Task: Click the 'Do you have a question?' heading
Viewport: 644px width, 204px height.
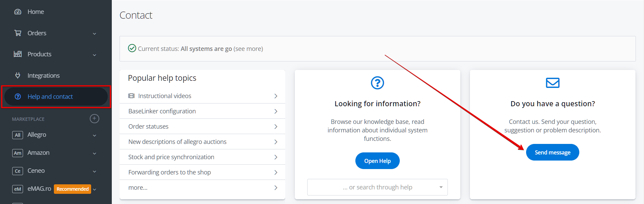Action: 553,104
